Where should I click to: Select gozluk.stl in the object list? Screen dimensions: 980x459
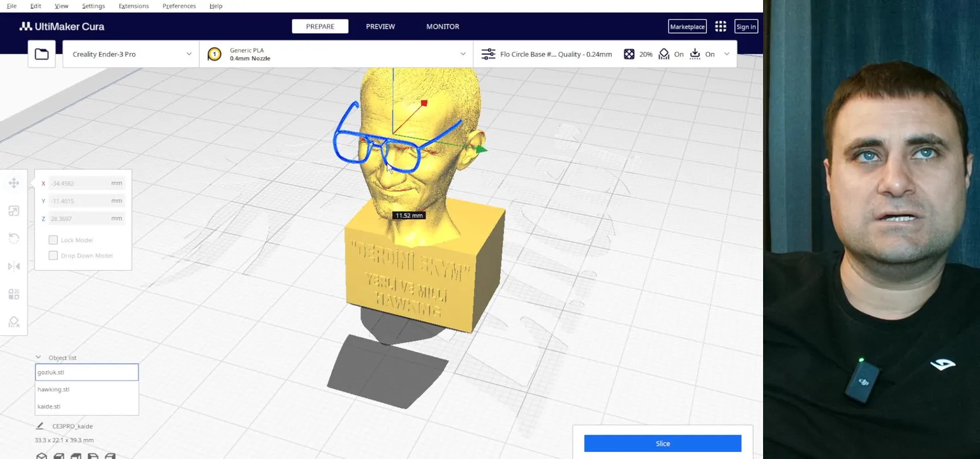pyautogui.click(x=87, y=372)
